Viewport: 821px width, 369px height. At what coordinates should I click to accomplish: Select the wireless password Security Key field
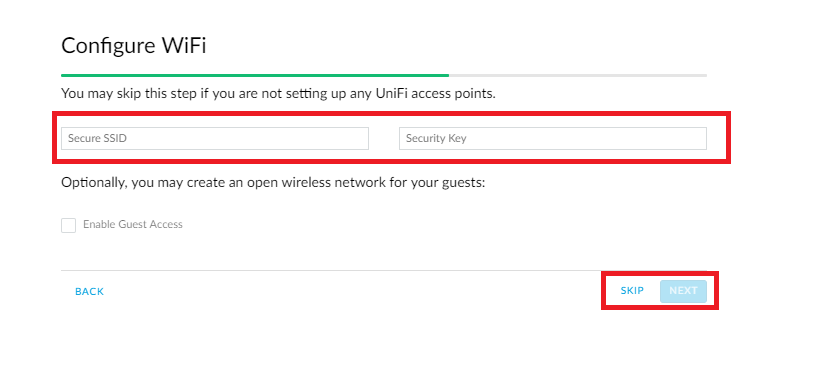[552, 139]
